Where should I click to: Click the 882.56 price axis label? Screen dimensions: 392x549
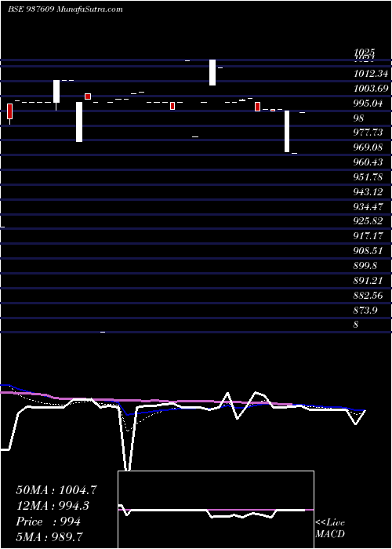point(368,295)
